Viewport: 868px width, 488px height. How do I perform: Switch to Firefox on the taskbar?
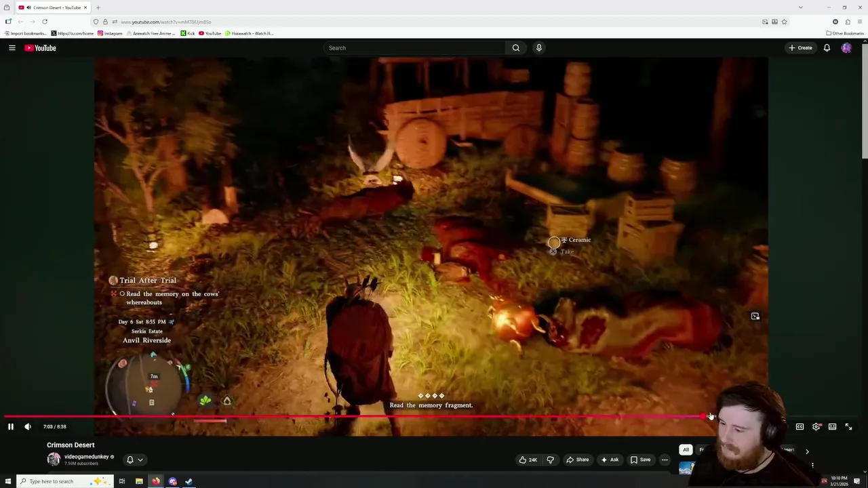point(156,481)
